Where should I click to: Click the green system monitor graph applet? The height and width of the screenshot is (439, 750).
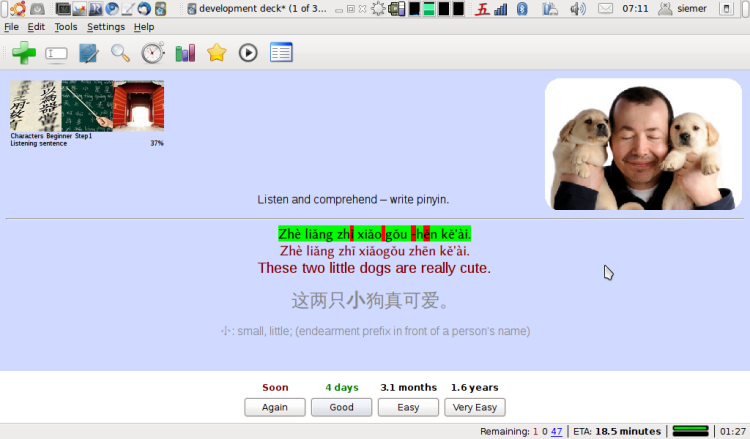tap(429, 9)
